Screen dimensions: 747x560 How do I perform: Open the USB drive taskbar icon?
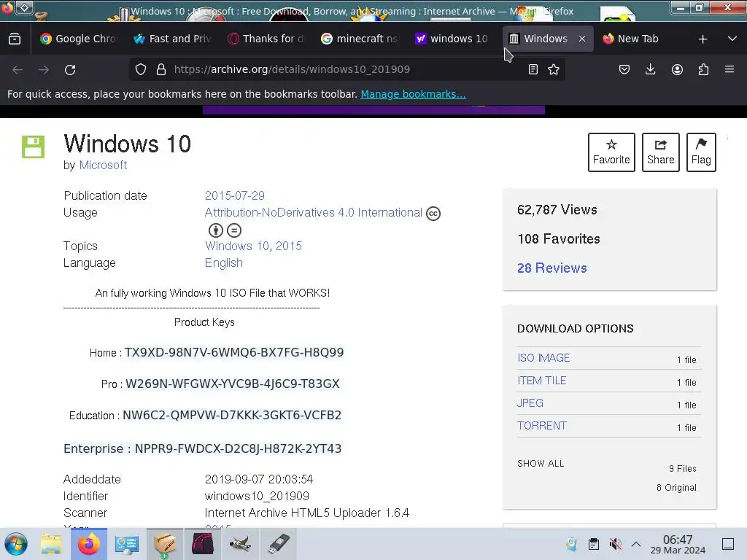(278, 544)
